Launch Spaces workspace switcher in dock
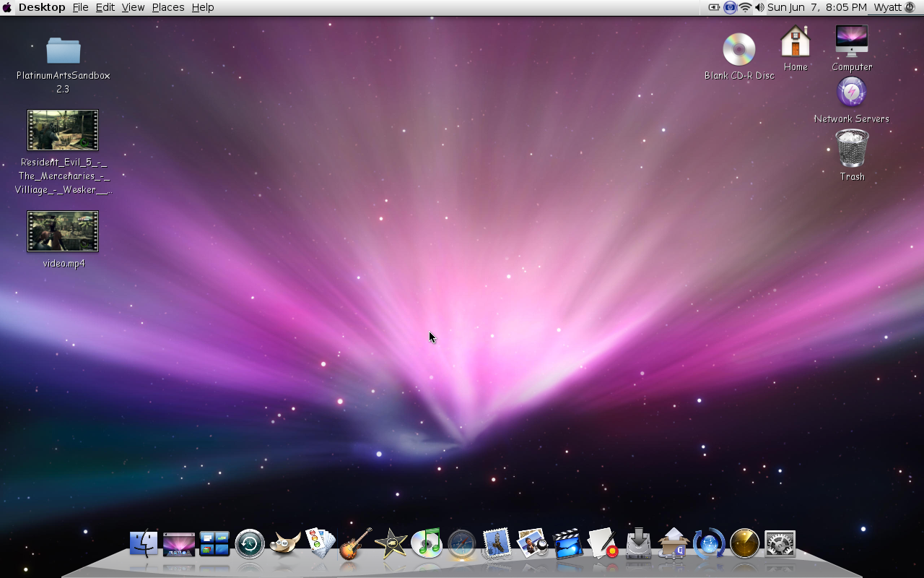The width and height of the screenshot is (924, 578). point(214,544)
